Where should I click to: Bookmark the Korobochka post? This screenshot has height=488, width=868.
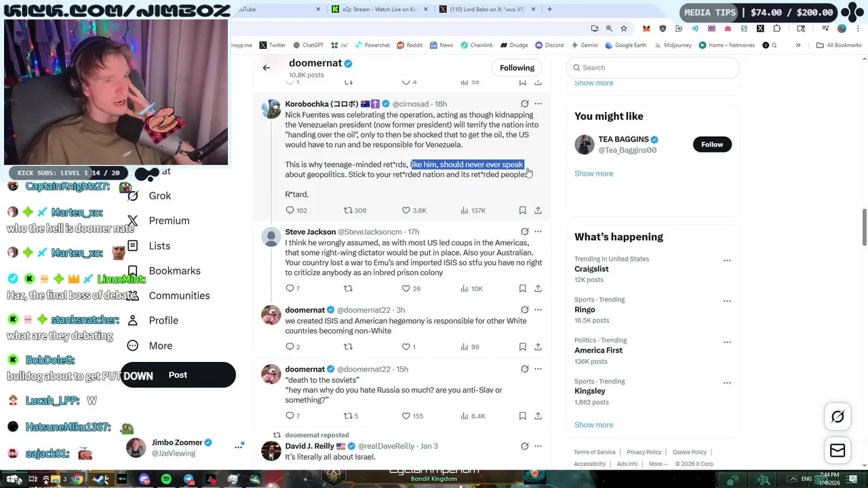click(522, 210)
